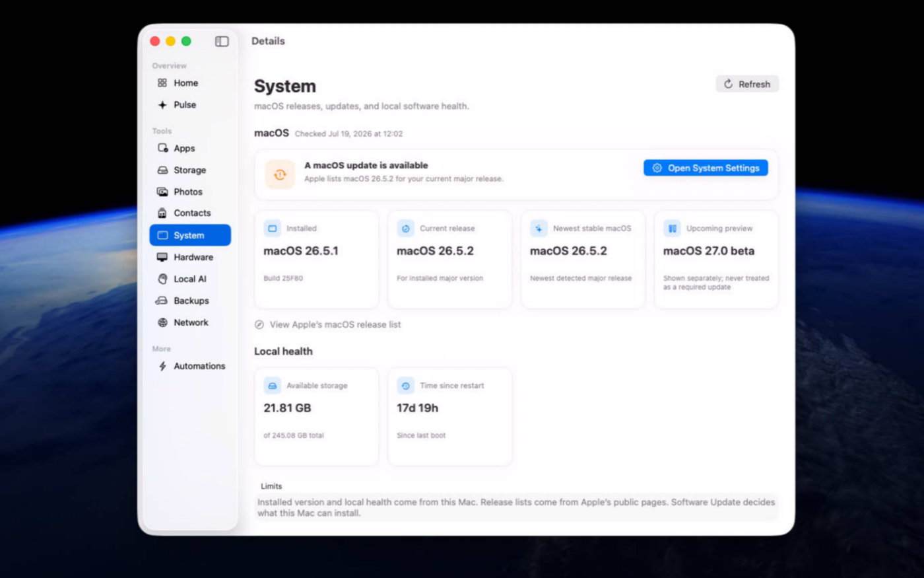Click the Backups drive icon
Image resolution: width=924 pixels, height=578 pixels.
click(162, 301)
